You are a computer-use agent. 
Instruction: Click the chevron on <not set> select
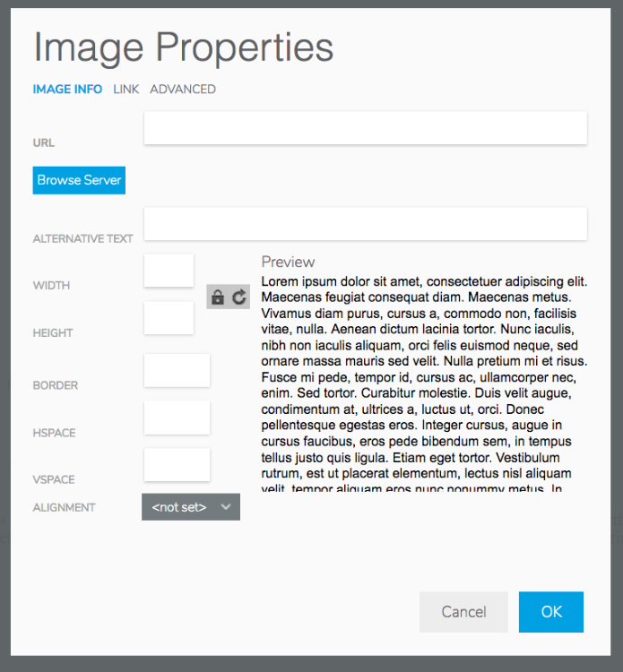pos(226,507)
